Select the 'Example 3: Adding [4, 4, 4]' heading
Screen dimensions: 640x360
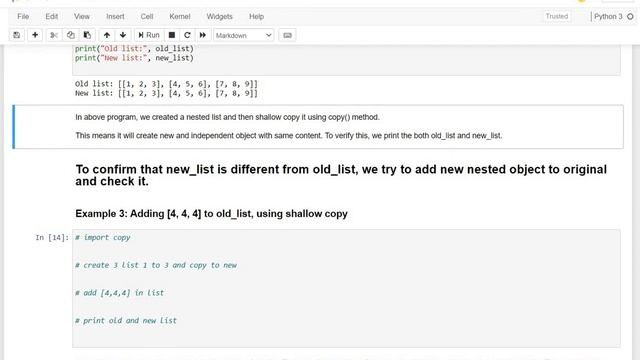211,214
